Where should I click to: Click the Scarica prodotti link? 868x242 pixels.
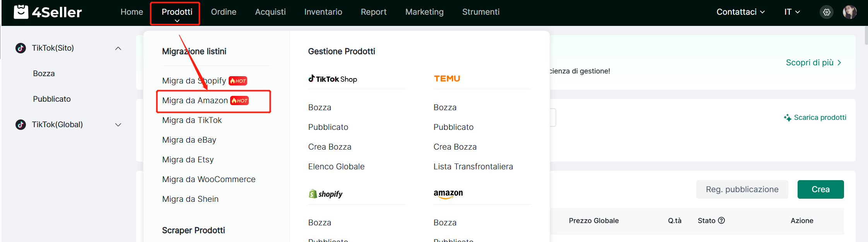[820, 118]
